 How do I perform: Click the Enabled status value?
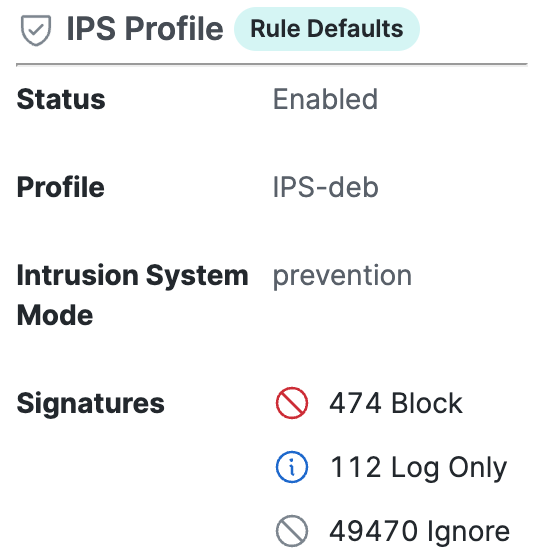click(x=325, y=99)
